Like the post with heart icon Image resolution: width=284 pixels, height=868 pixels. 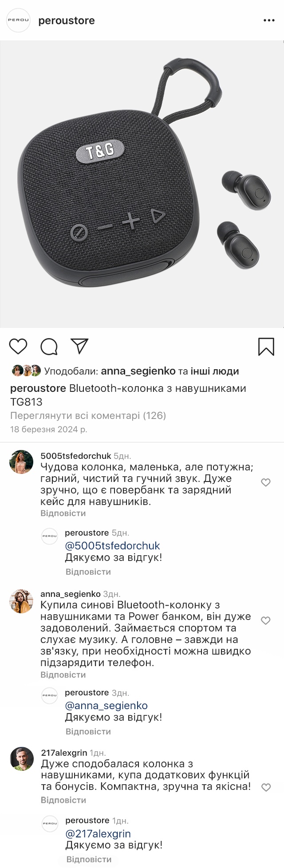point(18,346)
